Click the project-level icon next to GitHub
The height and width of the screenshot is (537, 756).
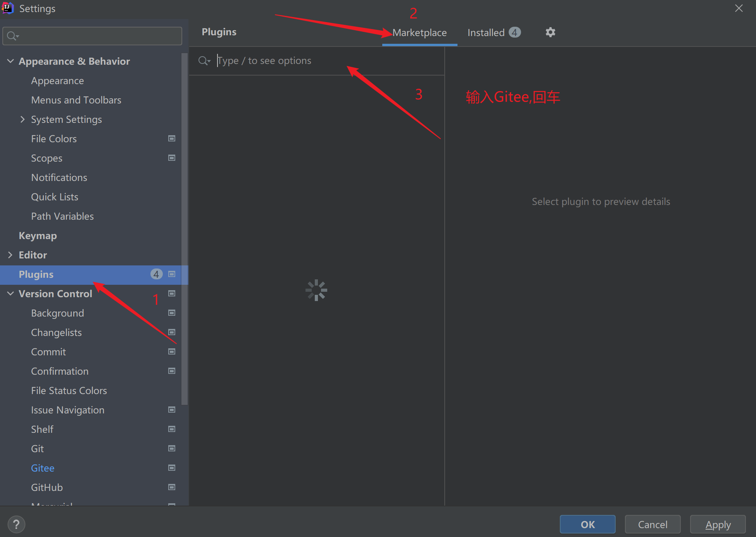coord(172,487)
